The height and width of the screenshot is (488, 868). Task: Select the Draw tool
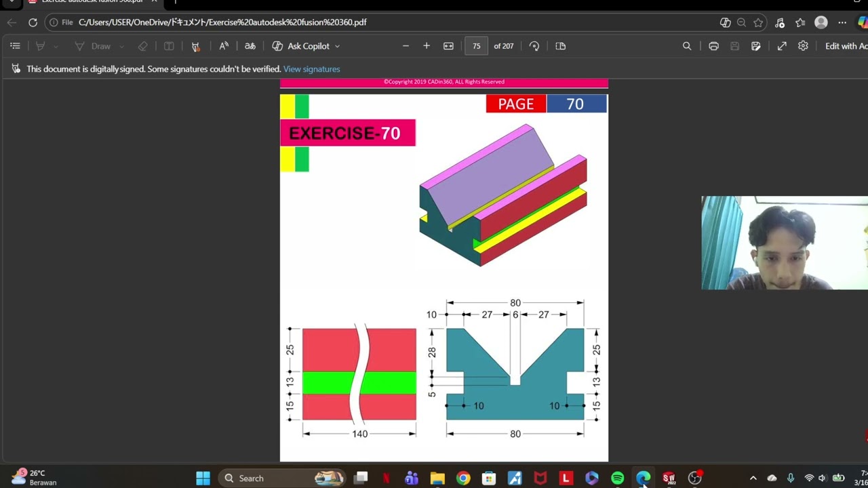pos(93,46)
